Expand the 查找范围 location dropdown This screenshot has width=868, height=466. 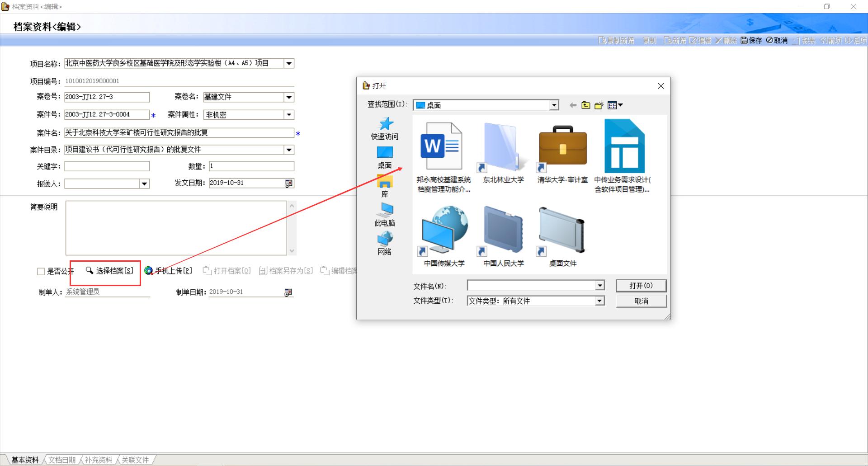(554, 105)
